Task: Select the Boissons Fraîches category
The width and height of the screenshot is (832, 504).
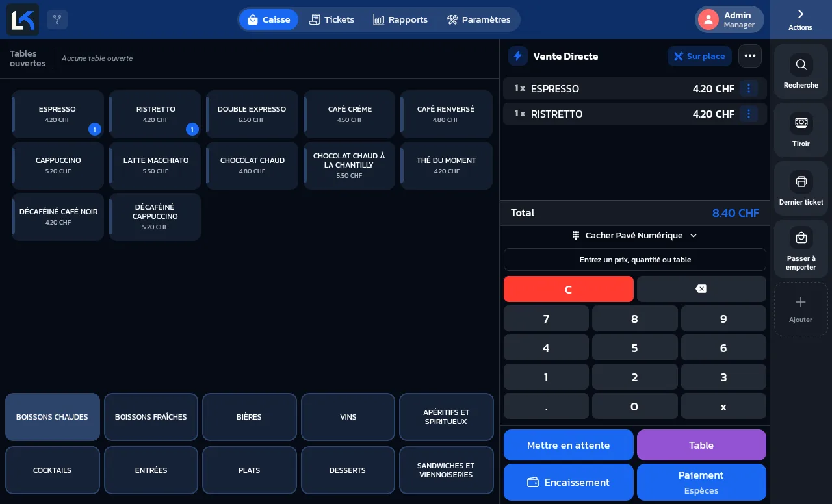Action: pyautogui.click(x=151, y=417)
